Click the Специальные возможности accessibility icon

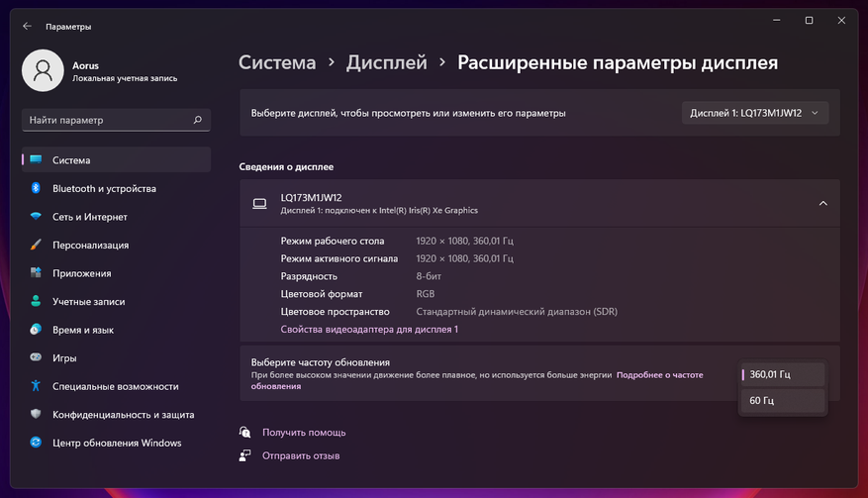(36, 386)
